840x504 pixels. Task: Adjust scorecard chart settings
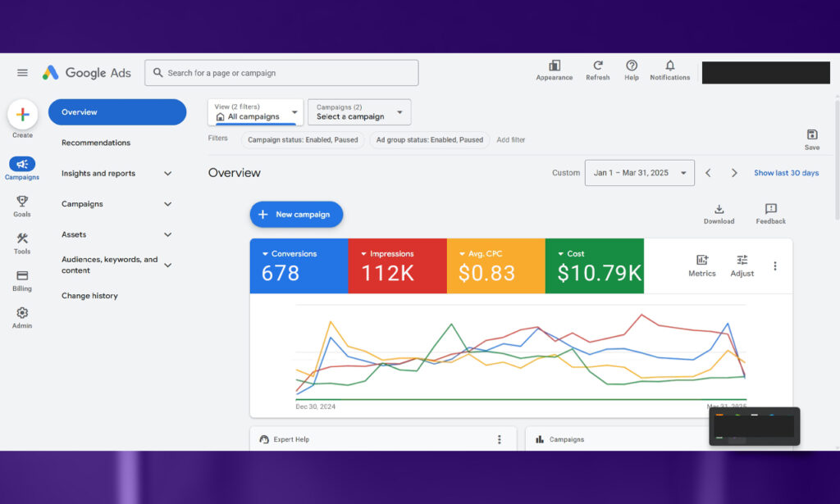(x=742, y=266)
